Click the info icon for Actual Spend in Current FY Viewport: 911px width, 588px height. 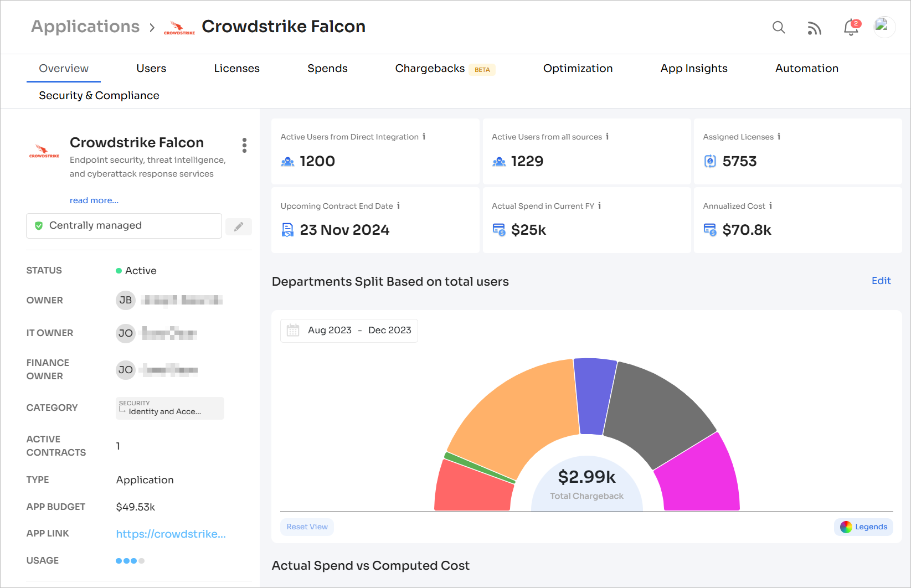pyautogui.click(x=600, y=205)
